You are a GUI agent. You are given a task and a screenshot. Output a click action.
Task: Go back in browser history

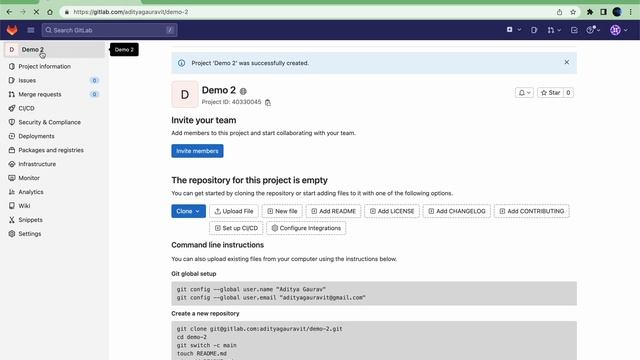click(9, 12)
